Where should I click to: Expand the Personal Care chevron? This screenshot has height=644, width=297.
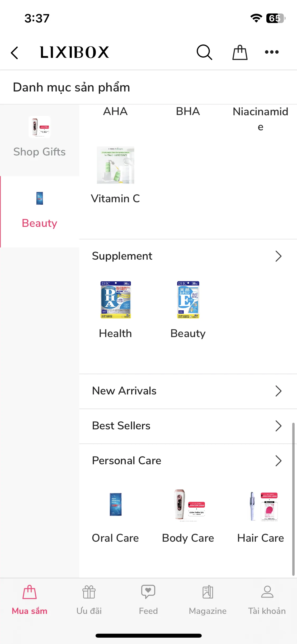click(x=278, y=461)
